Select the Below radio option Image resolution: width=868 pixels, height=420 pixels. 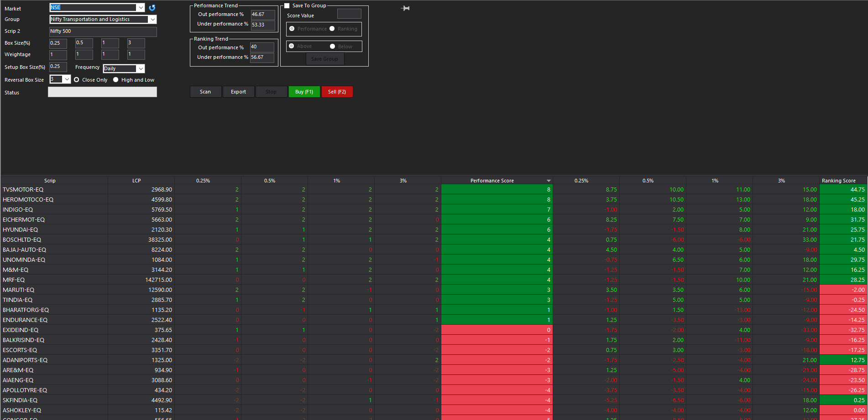point(333,47)
